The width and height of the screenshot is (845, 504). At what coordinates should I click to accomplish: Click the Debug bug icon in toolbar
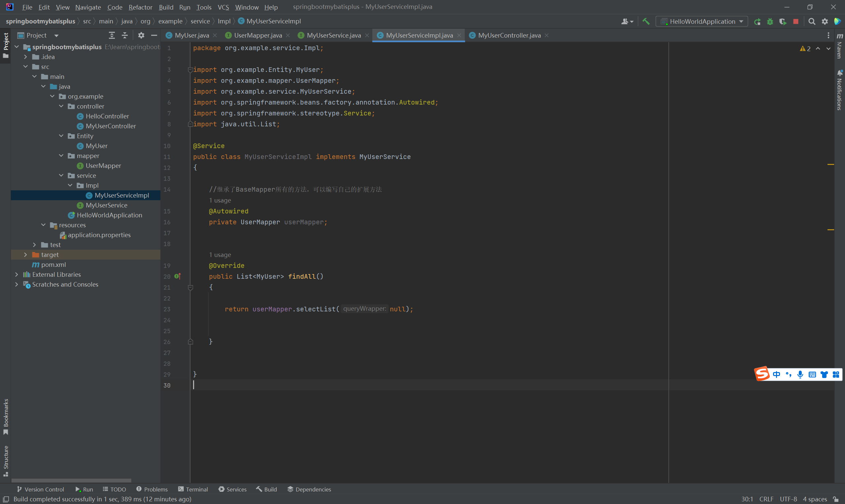pyautogui.click(x=770, y=21)
